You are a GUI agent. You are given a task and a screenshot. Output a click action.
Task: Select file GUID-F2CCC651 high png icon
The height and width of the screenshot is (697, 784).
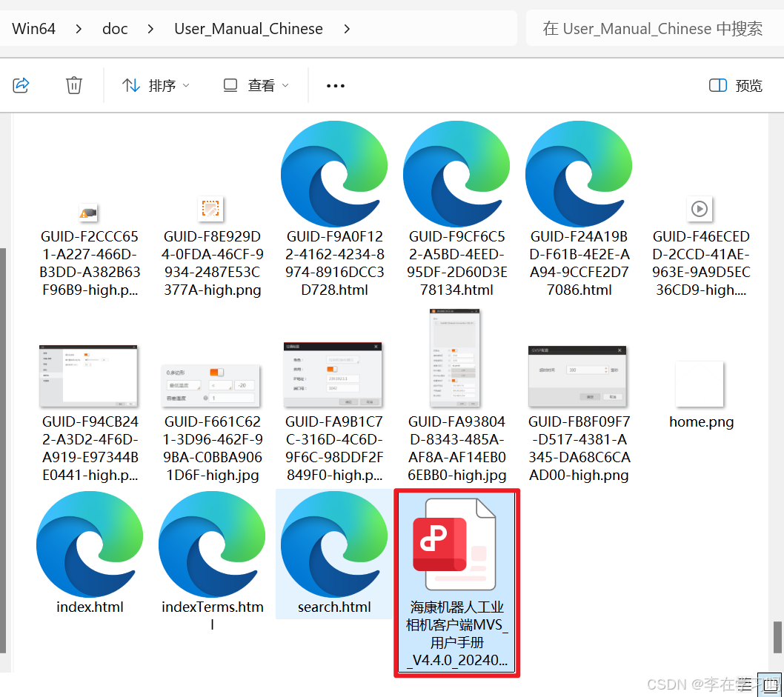[x=89, y=213]
